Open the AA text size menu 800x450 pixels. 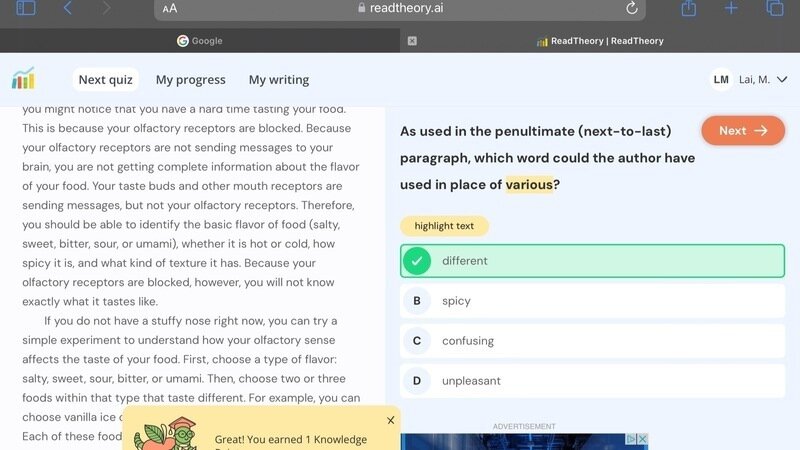click(170, 8)
